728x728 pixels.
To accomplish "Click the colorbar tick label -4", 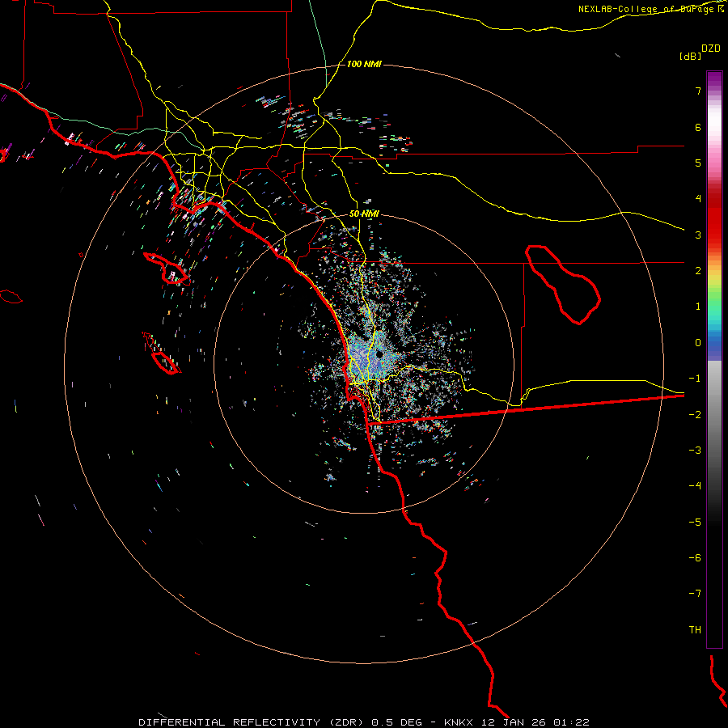I will click(x=695, y=486).
